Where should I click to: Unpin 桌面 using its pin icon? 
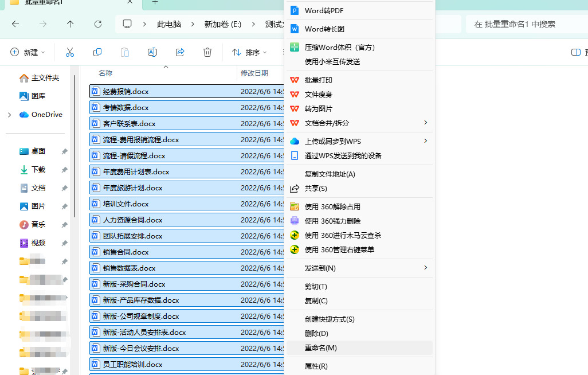tap(65, 151)
